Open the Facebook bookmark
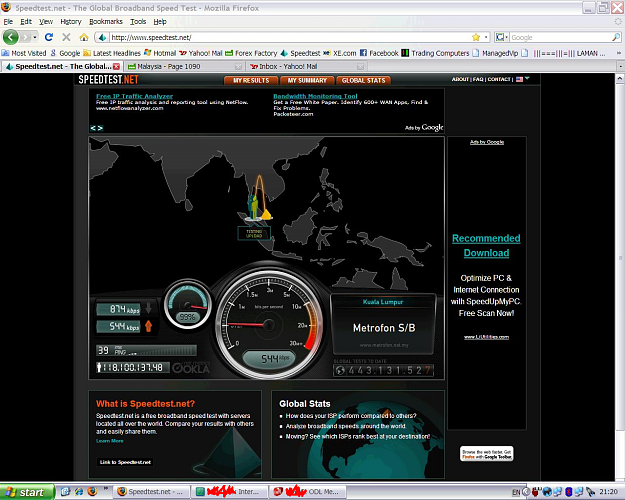The width and height of the screenshot is (625, 500). (x=379, y=53)
